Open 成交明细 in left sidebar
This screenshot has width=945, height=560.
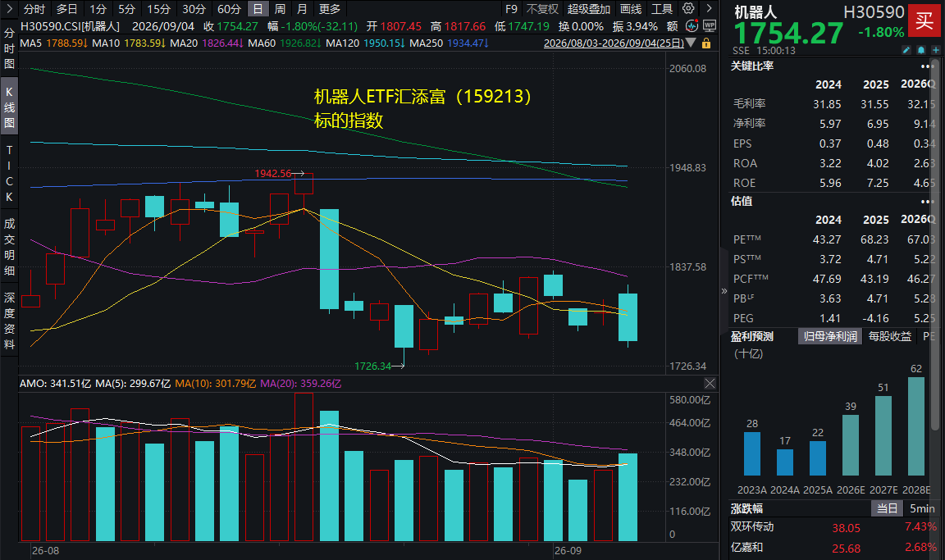click(9, 248)
